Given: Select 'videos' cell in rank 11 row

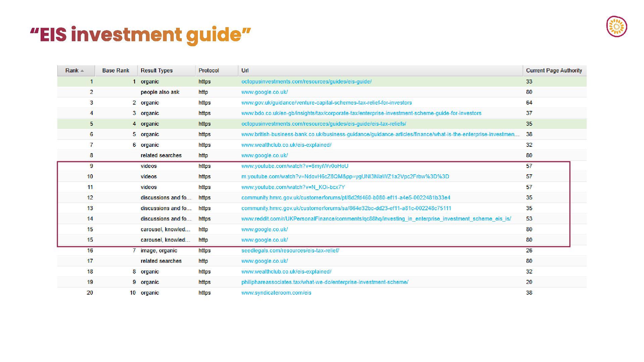Looking at the screenshot, I should [149, 187].
